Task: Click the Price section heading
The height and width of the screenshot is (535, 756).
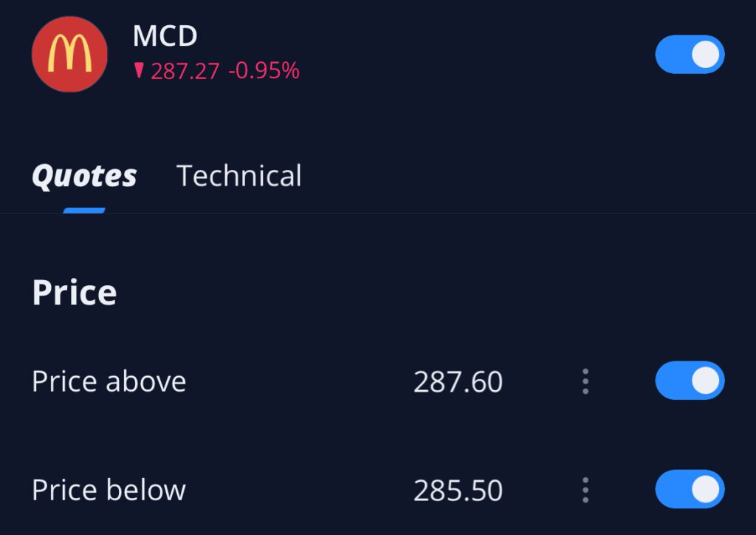Action: [x=74, y=293]
